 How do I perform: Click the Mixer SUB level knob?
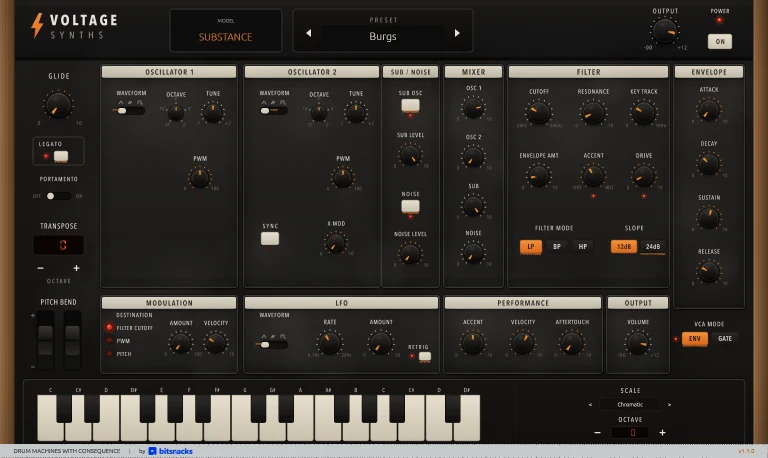(473, 206)
